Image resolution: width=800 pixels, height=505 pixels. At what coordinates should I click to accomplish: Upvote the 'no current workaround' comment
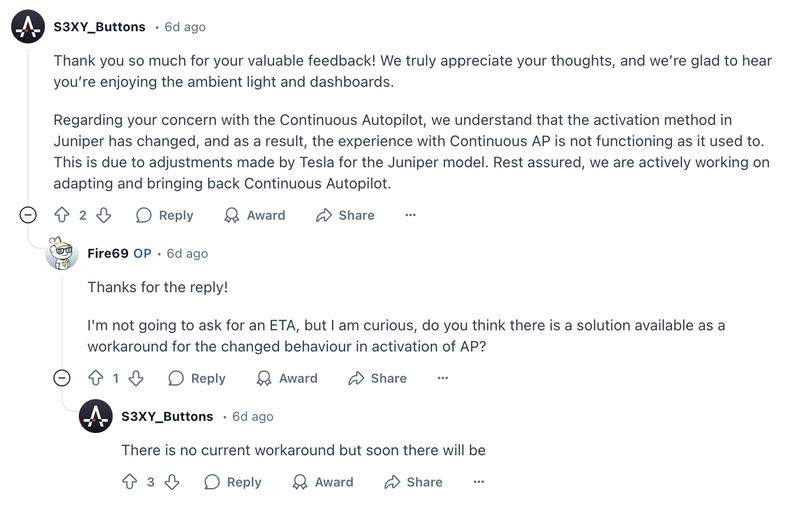(x=129, y=482)
